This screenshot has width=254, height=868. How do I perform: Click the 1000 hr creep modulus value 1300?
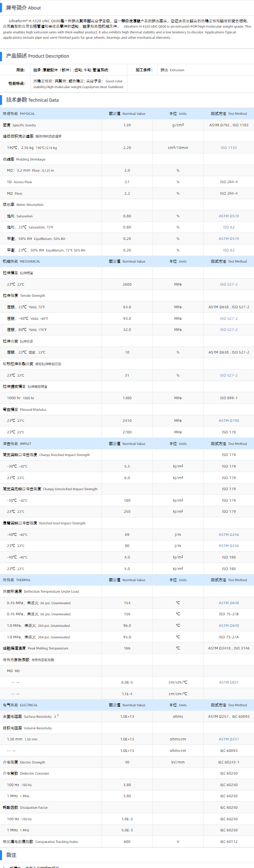coord(127,398)
